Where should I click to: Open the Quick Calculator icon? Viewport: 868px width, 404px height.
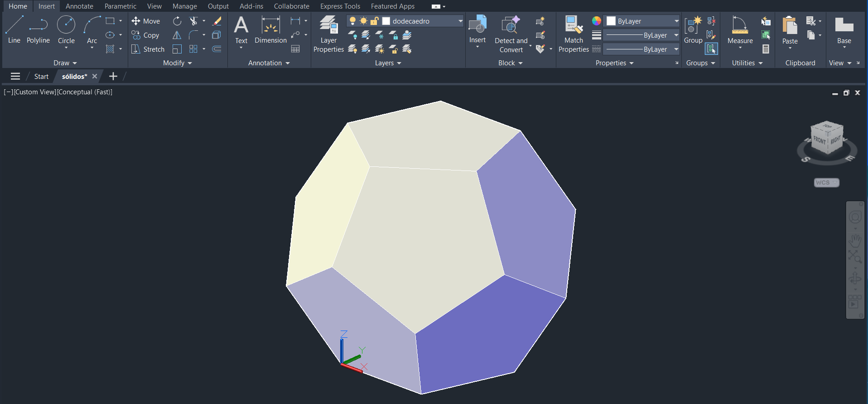point(766,49)
